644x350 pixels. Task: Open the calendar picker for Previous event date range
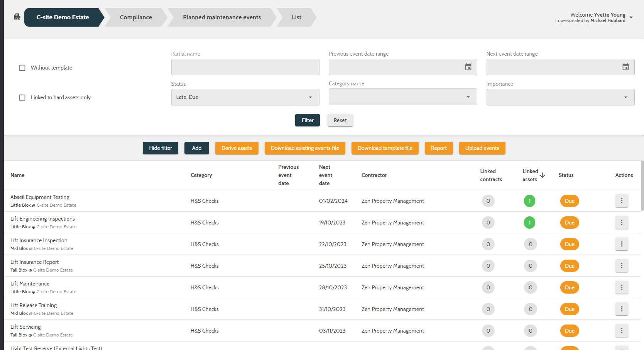pyautogui.click(x=468, y=67)
